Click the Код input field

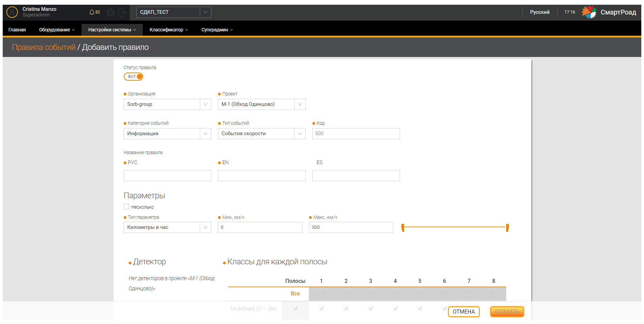pos(356,134)
